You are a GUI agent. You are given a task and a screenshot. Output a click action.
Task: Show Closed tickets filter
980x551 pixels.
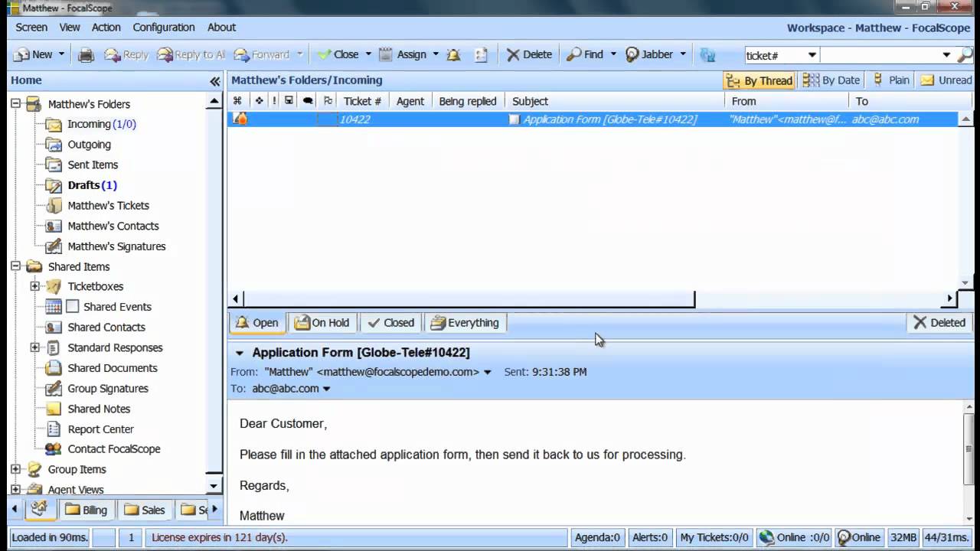click(x=390, y=323)
